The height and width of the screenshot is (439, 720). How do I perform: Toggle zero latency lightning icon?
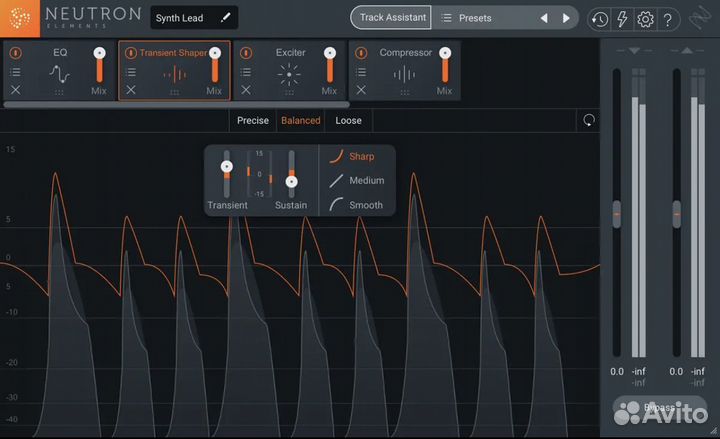[x=622, y=19]
